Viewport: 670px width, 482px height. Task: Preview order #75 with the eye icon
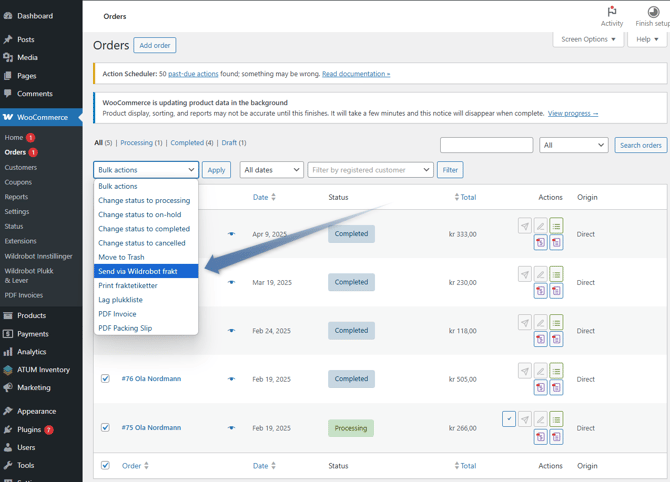click(231, 427)
